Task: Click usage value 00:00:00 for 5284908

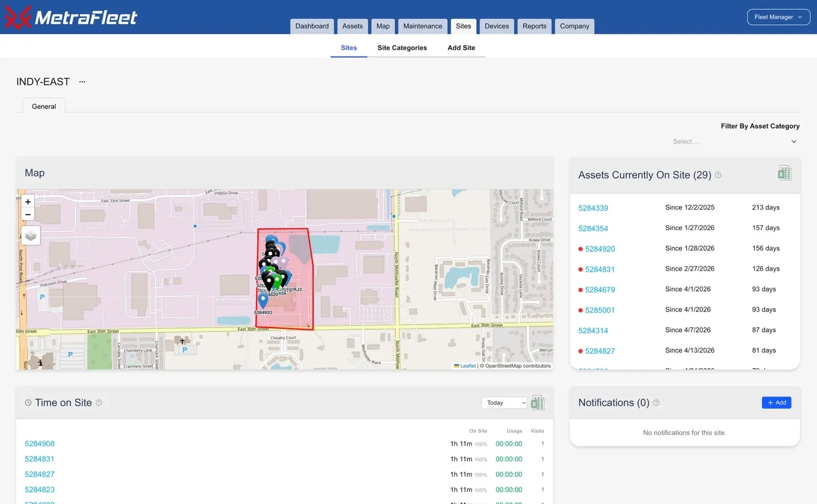Action: [x=508, y=443]
